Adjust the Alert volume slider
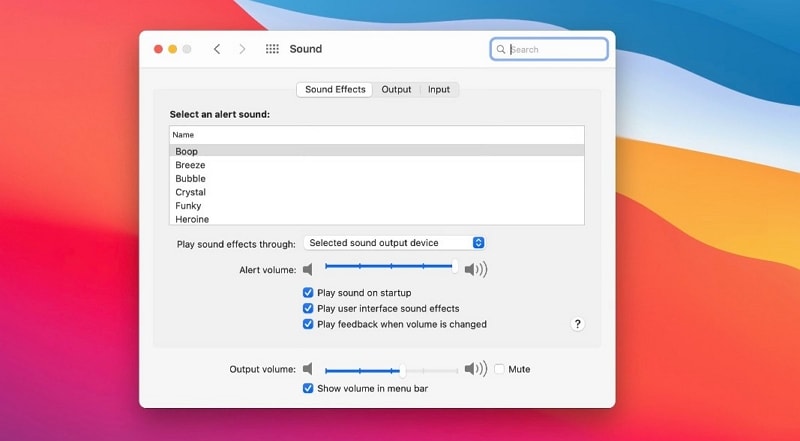The width and height of the screenshot is (800, 441). click(391, 266)
